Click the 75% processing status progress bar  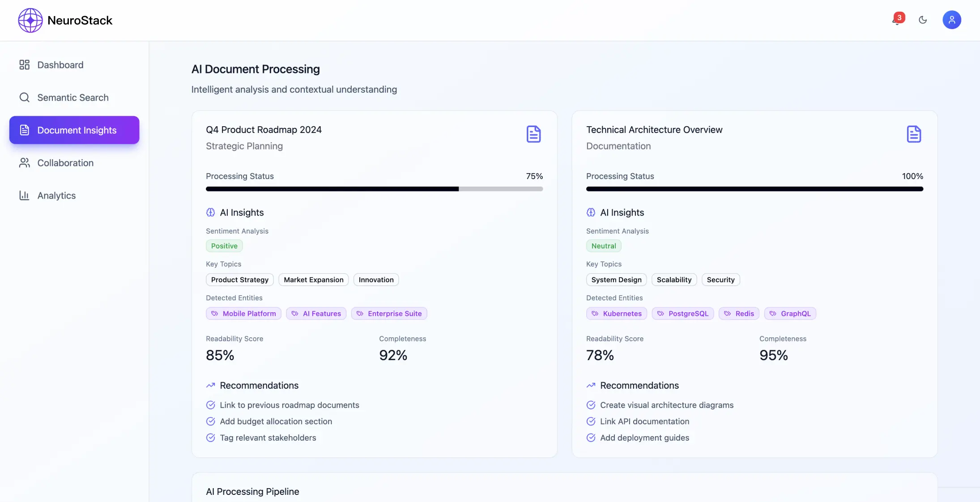374,189
